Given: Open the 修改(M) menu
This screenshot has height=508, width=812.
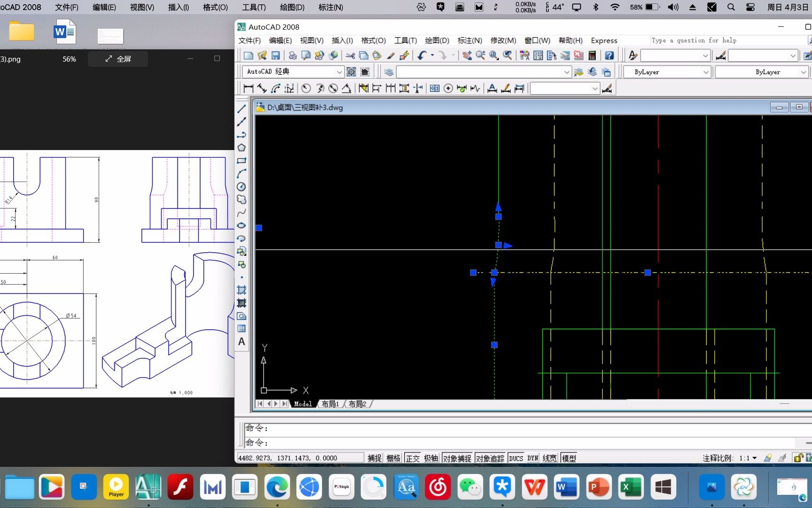Looking at the screenshot, I should click(503, 40).
